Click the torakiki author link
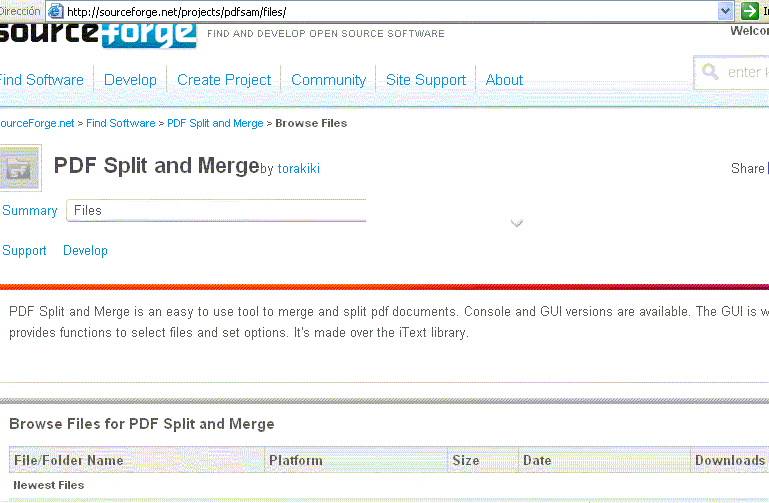This screenshot has width=769, height=503. [299, 169]
